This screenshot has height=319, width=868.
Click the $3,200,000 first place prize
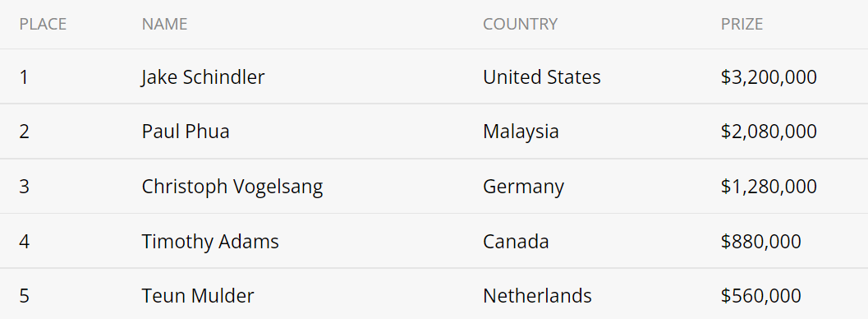pos(769,77)
